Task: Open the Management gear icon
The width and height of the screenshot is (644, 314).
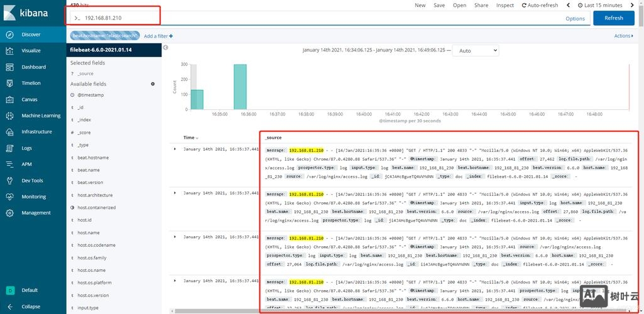Action: [10, 213]
